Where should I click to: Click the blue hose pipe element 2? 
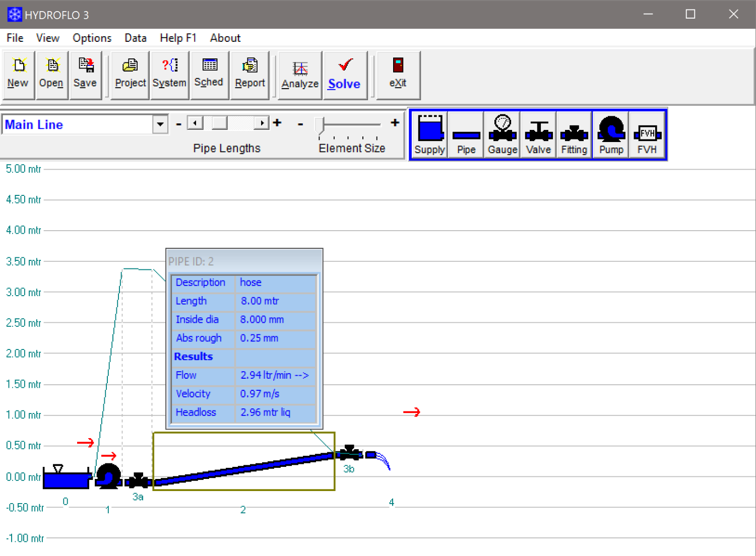click(x=244, y=468)
